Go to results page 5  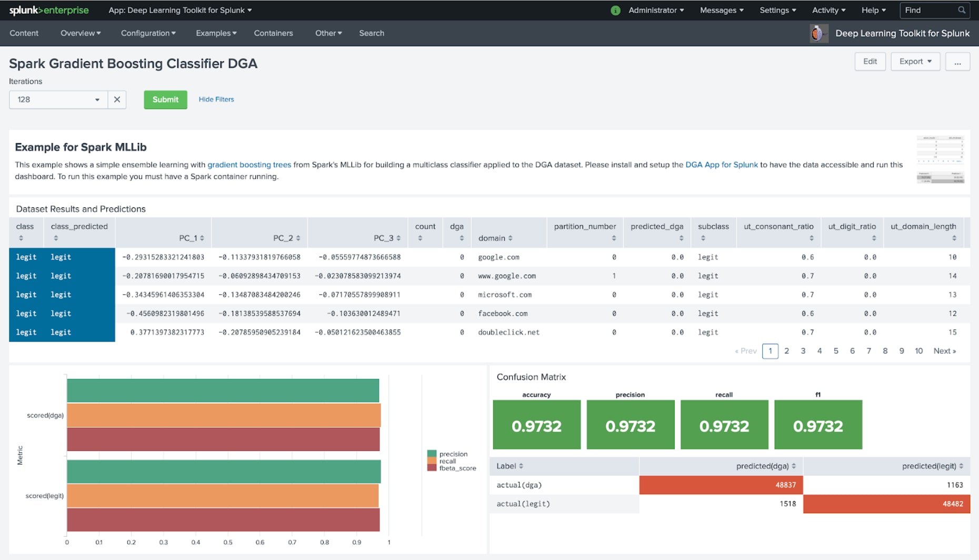tap(836, 351)
